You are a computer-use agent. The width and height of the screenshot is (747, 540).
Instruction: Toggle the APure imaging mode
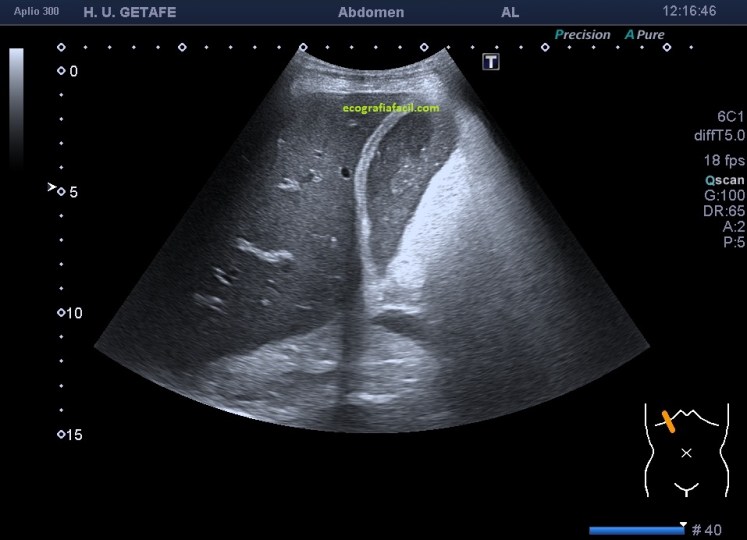(644, 35)
